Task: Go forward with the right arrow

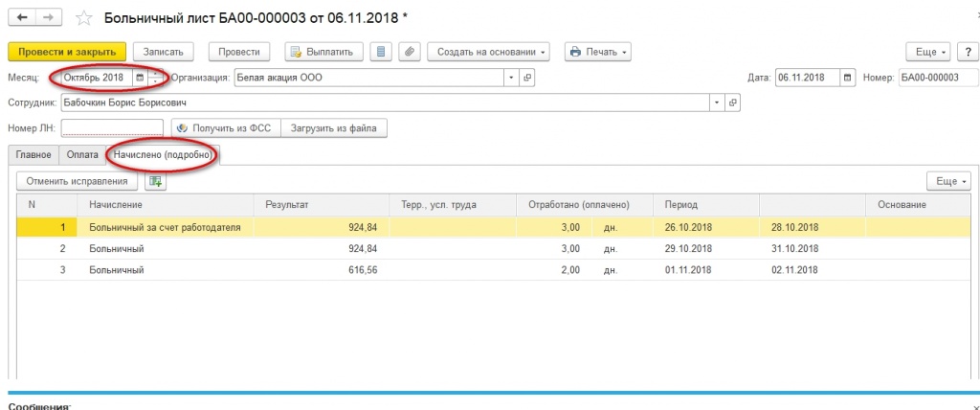Action: pyautogui.click(x=47, y=17)
